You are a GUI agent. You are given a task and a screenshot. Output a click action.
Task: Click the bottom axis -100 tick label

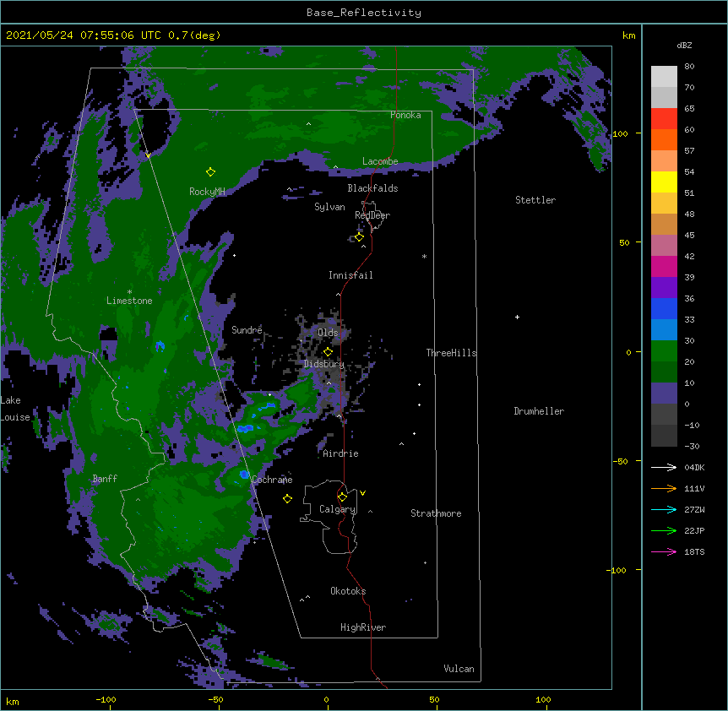(106, 699)
